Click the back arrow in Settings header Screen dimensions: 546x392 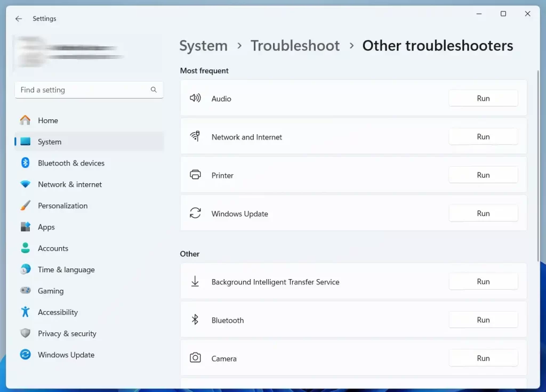coord(19,19)
